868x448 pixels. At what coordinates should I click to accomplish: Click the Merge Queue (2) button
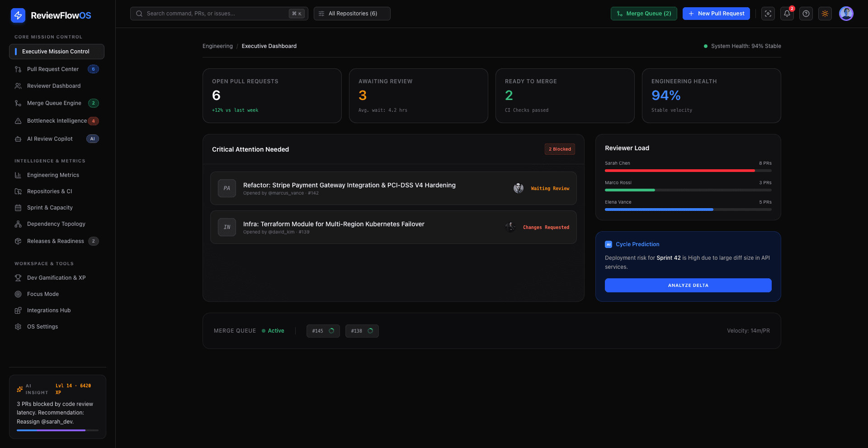click(644, 14)
